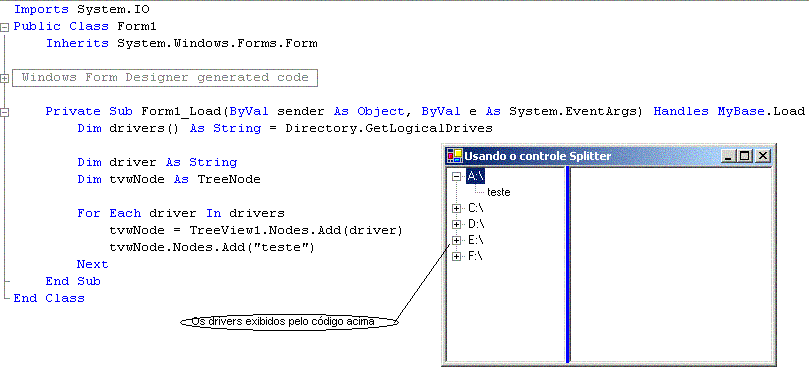This screenshot has width=809, height=368.
Task: Expand the C:\ drive node
Action: pyautogui.click(x=456, y=209)
